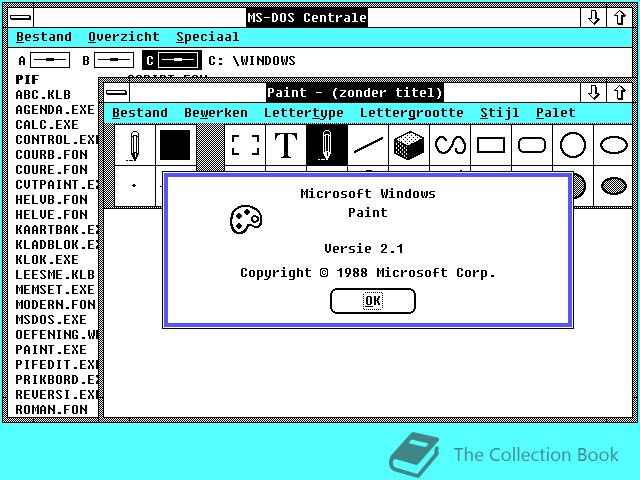Select the text tool T icon
Image resolution: width=640 pixels, height=480 pixels.
[x=286, y=145]
